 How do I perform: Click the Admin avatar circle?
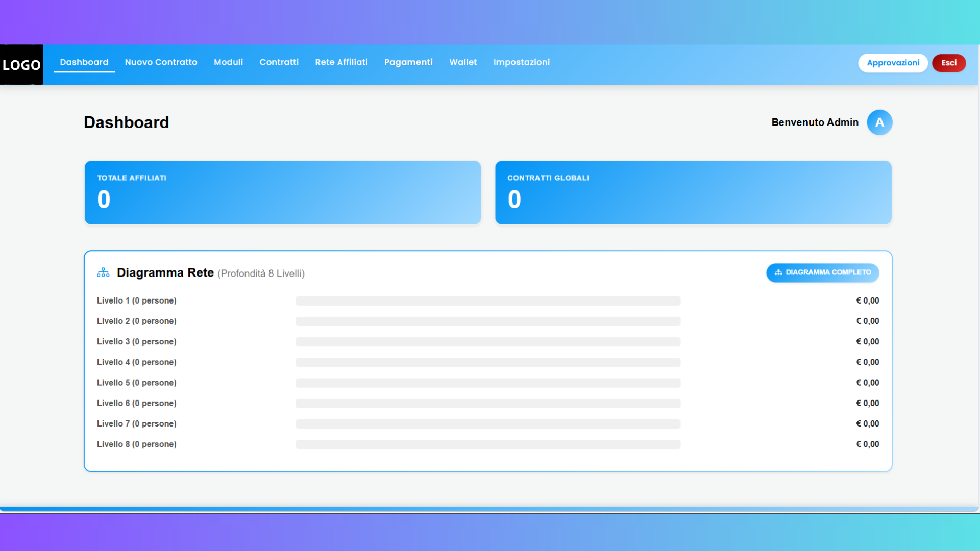879,122
